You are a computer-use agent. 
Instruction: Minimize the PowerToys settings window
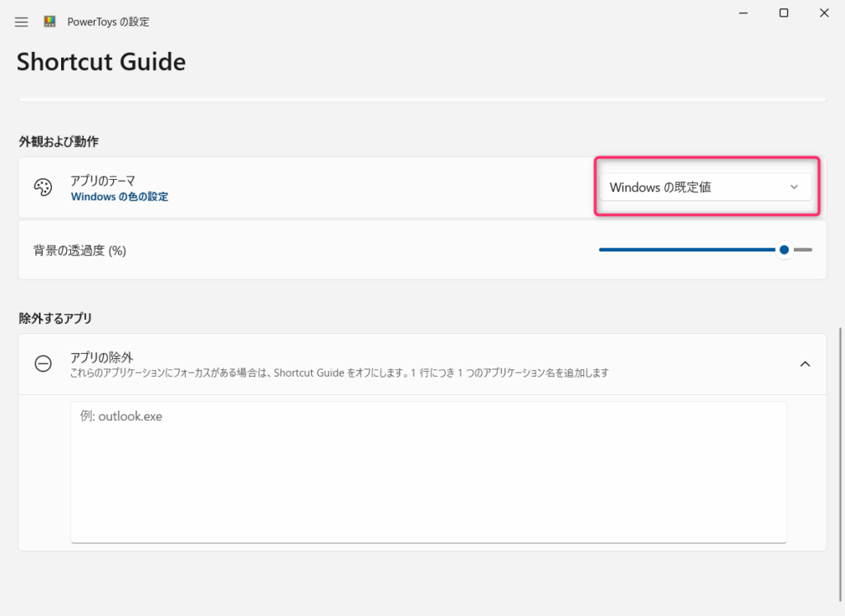coord(744,13)
